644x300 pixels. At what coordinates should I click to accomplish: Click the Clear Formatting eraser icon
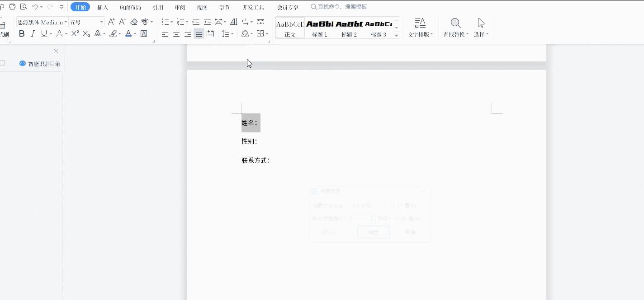click(134, 21)
